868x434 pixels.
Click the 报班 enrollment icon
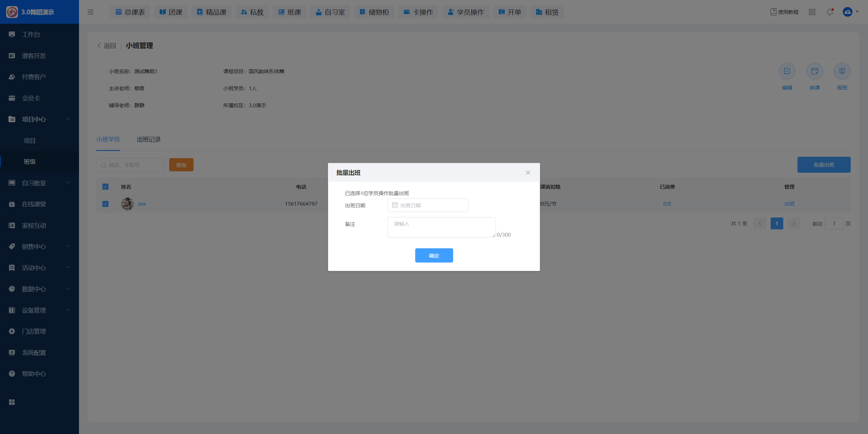842,71
